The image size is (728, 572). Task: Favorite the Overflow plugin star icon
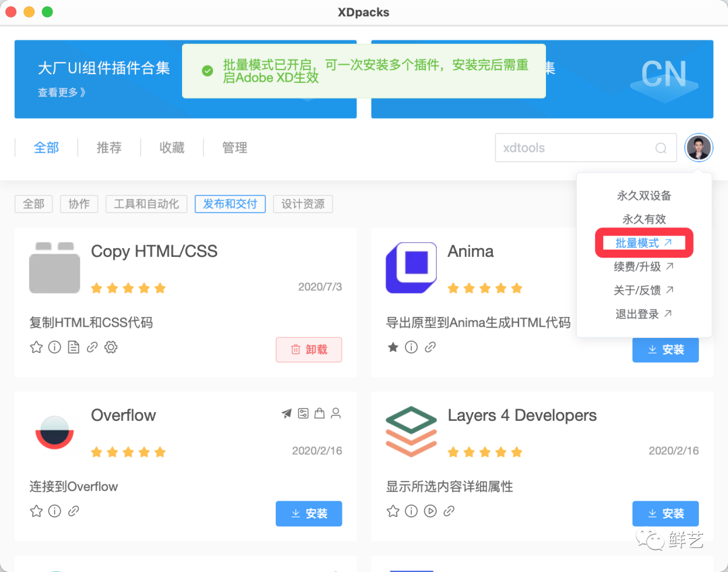pos(36,511)
